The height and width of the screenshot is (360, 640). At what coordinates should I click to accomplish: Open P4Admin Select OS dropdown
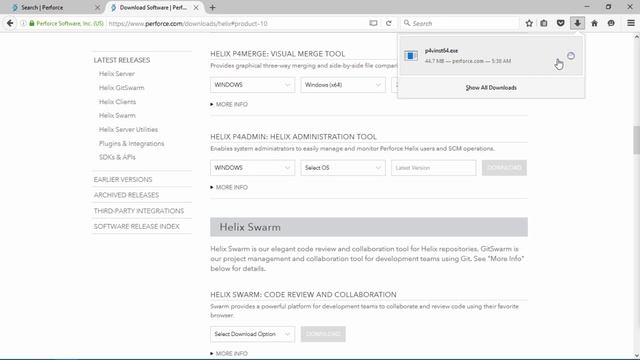343,168
